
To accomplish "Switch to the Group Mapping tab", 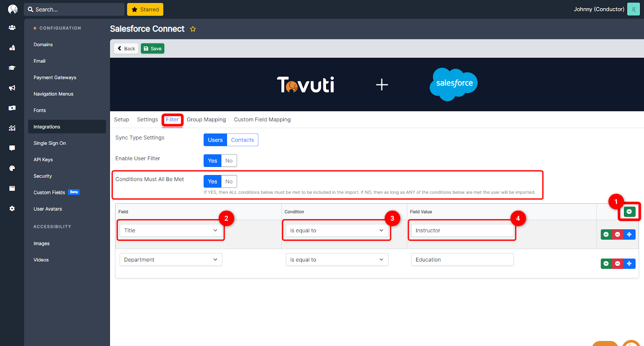I will [206, 119].
